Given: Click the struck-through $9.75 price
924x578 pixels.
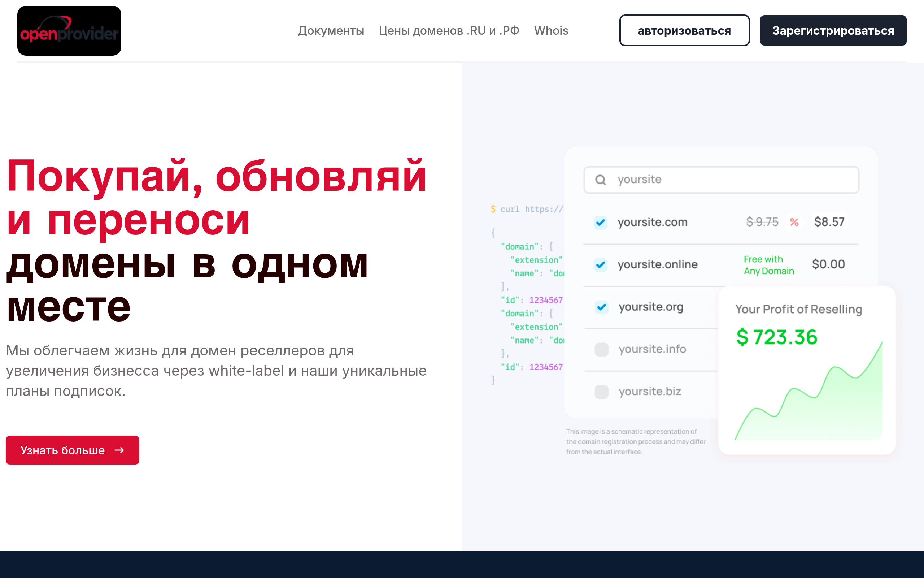Looking at the screenshot, I should [x=762, y=222].
